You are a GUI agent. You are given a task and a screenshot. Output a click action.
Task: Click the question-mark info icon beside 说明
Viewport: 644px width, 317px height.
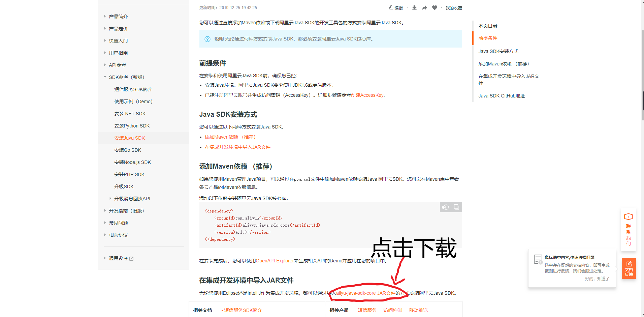(207, 39)
